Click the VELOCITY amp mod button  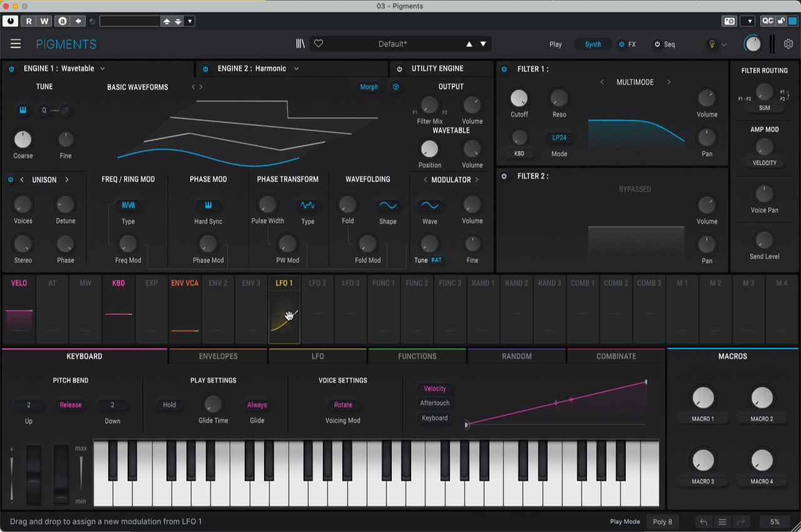[765, 163]
